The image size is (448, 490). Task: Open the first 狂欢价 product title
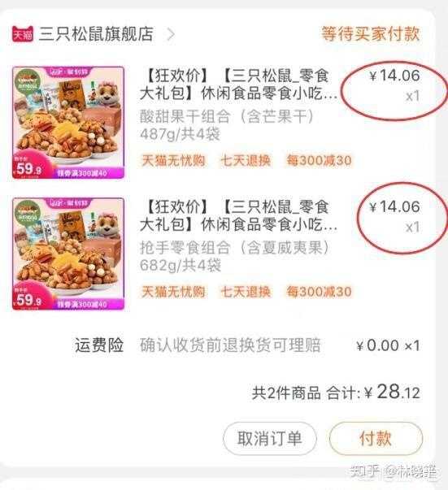point(238,85)
